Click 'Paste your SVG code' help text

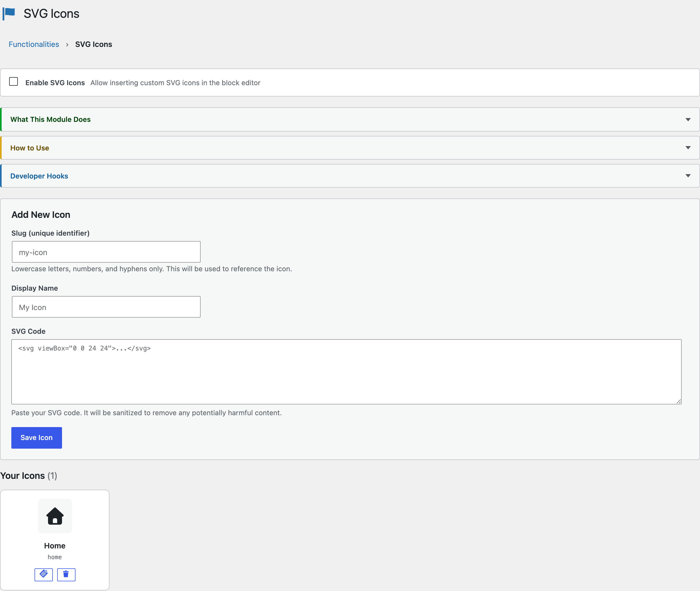click(x=146, y=413)
